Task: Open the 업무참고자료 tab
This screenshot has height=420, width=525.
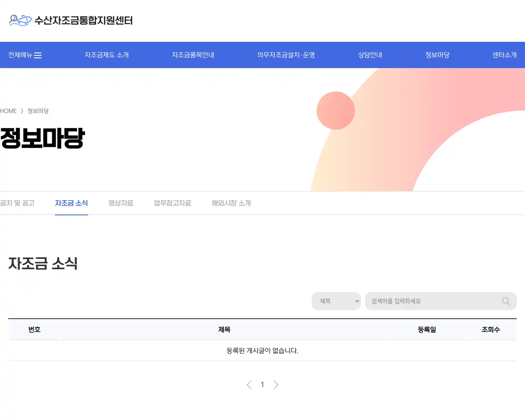Action: coord(172,203)
